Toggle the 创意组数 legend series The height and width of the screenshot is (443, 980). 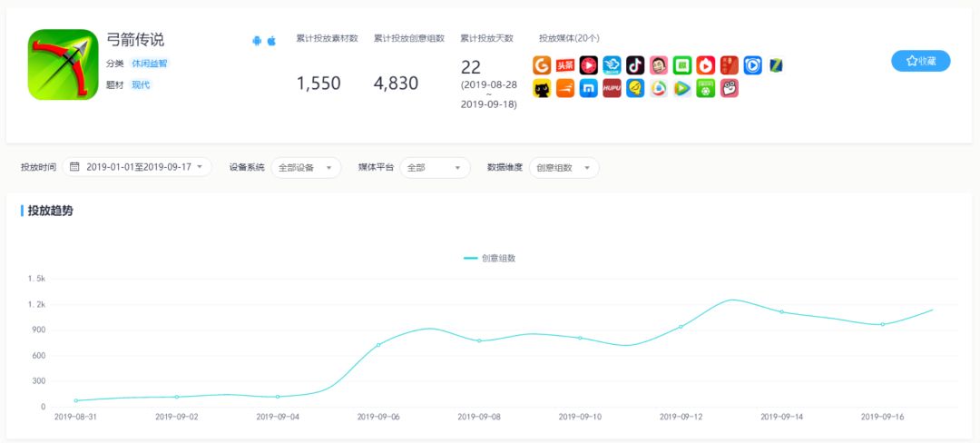[489, 258]
